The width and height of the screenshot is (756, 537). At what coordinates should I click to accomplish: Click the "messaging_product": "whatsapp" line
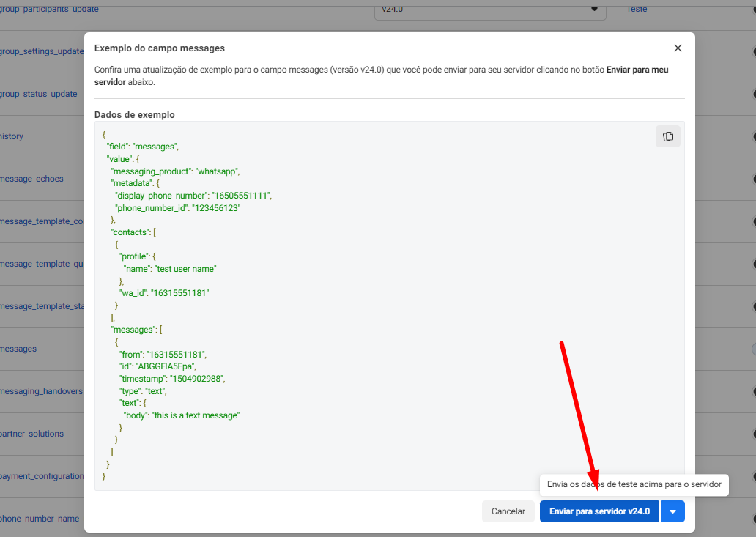click(176, 171)
